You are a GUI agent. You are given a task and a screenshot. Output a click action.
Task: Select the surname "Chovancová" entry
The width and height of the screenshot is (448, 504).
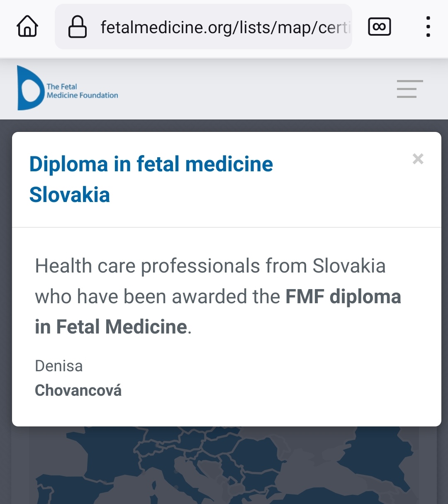[78, 390]
